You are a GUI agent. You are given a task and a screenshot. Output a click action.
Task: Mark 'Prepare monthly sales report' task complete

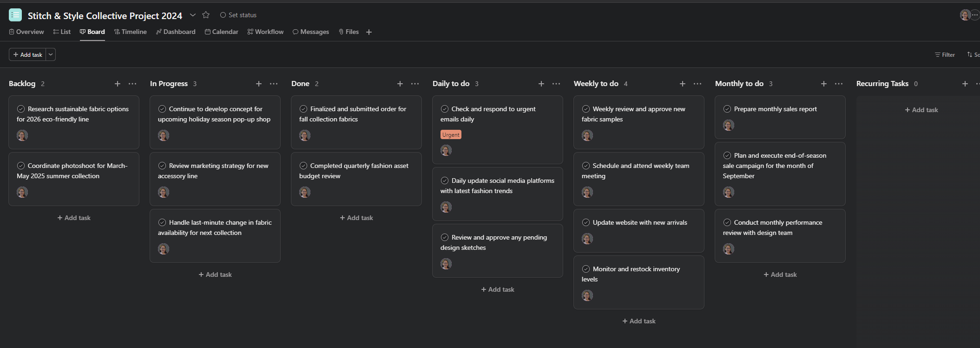coord(727,109)
